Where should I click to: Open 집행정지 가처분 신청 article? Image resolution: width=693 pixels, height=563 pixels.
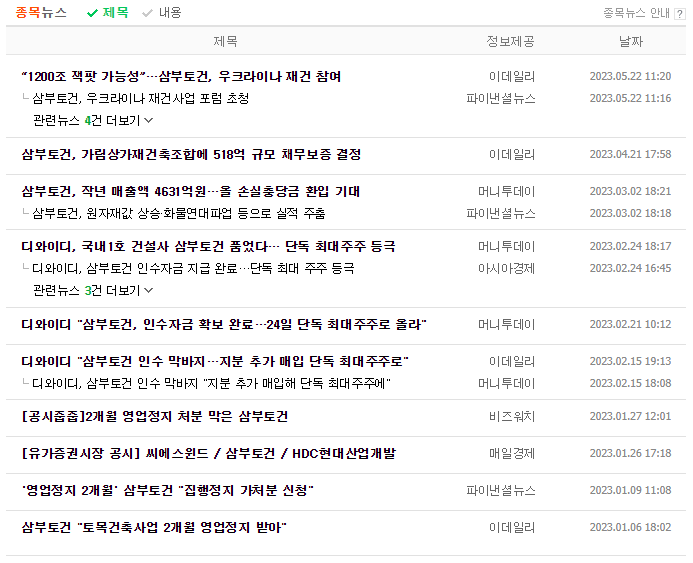[x=168, y=491]
